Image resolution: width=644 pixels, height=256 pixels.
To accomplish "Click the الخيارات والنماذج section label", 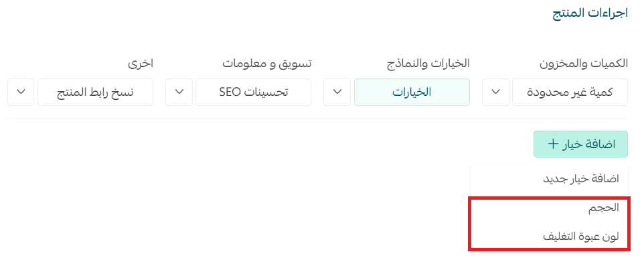I will click(x=429, y=63).
